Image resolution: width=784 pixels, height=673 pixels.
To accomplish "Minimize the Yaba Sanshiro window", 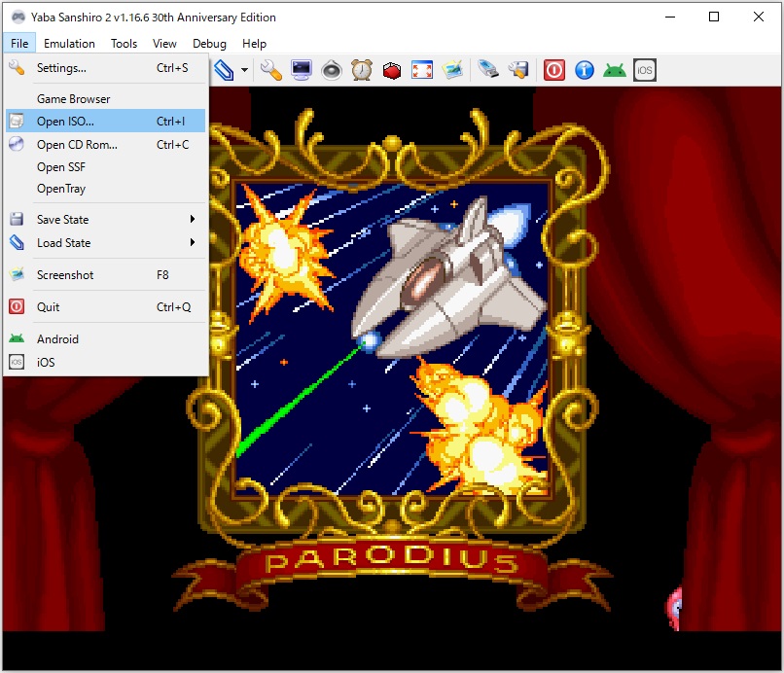I will point(670,17).
